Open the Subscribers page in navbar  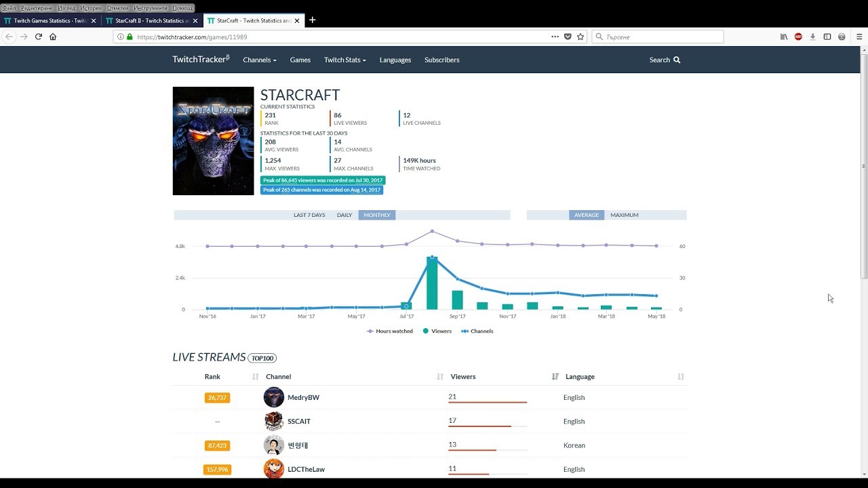point(442,60)
